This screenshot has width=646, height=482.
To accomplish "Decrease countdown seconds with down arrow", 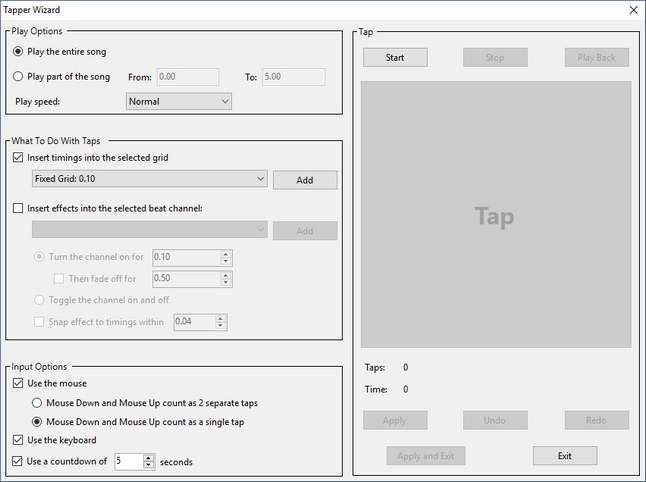I will pyautogui.click(x=149, y=465).
